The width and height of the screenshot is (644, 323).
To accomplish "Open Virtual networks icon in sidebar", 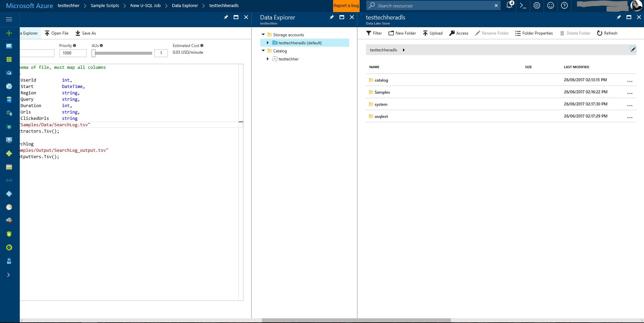I will (x=9, y=180).
